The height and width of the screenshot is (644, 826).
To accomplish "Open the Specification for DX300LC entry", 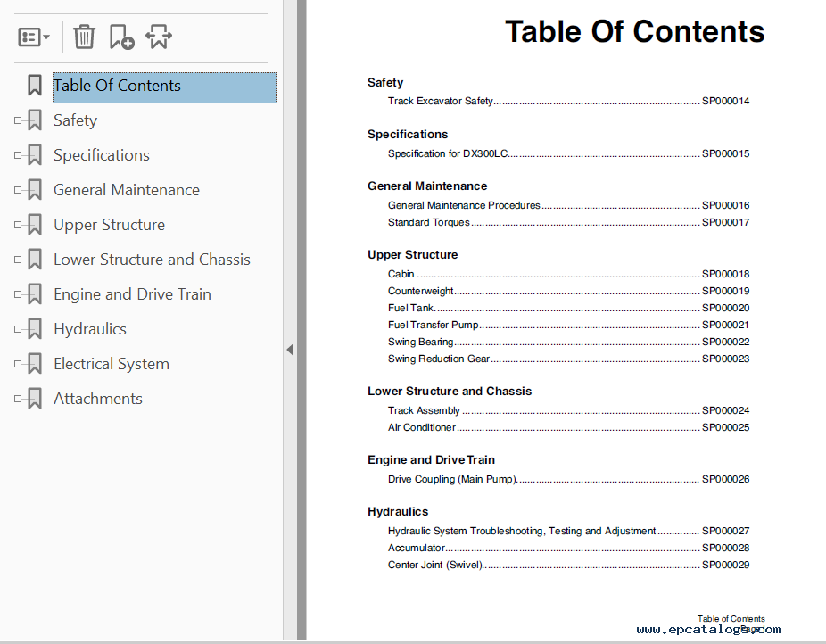I will [568, 153].
